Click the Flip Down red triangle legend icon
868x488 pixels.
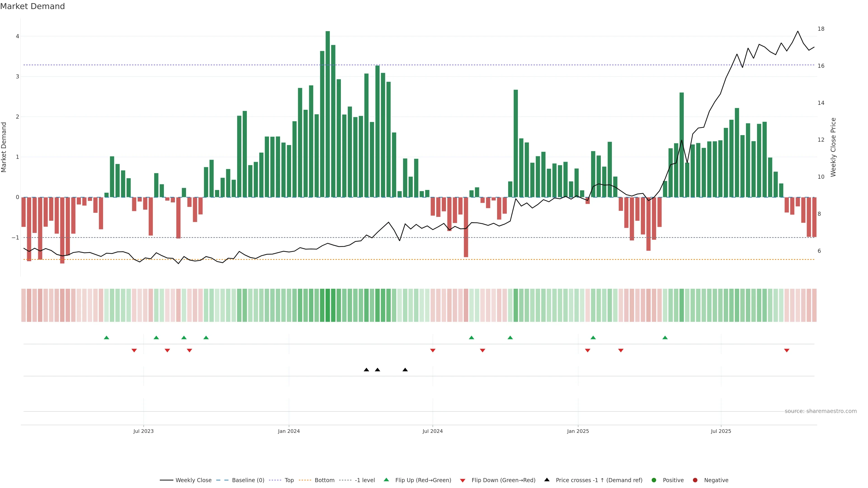point(463,481)
